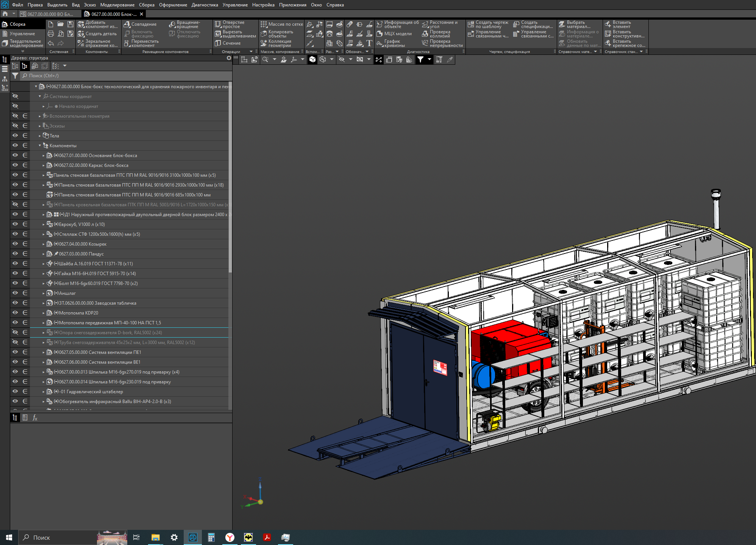Viewport: 756px width, 545px height.
Task: Click the variables fx icon below tree
Action: point(35,417)
